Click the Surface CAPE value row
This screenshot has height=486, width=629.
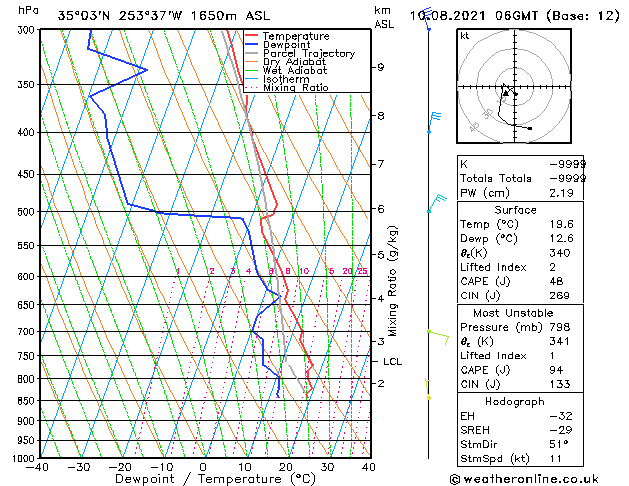[520, 281]
